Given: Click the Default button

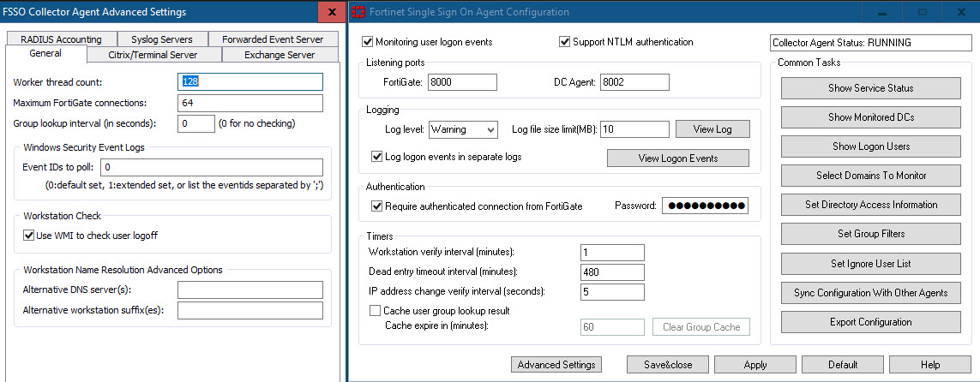Looking at the screenshot, I should 843,365.
